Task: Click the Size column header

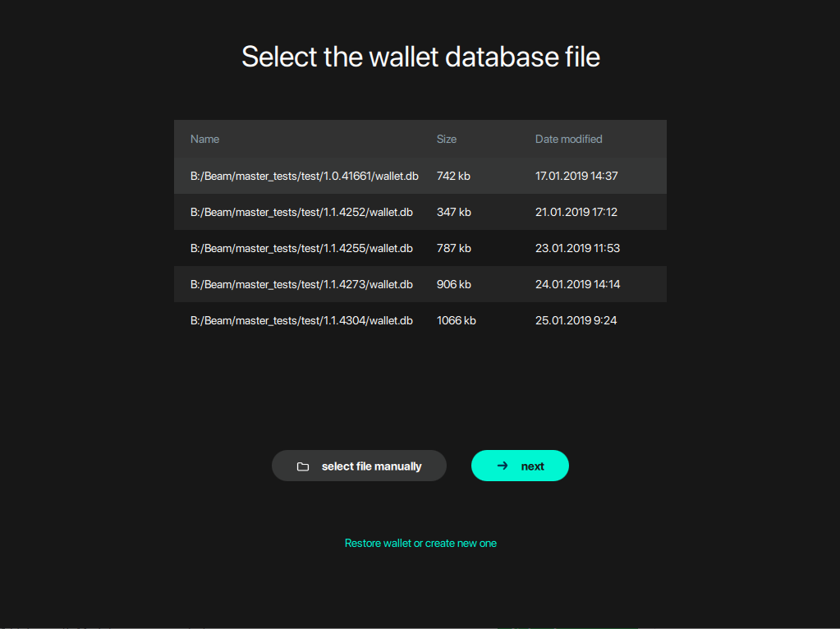Action: pos(446,140)
